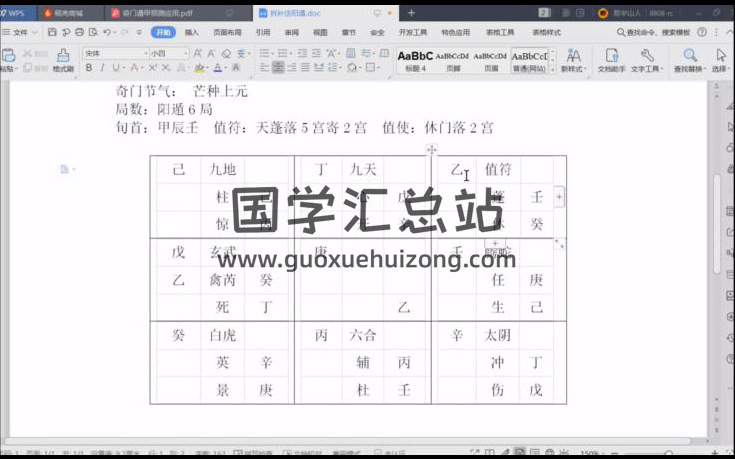Click the Undo arrow icon
Viewport: 735px width, 459px height.
click(105, 32)
